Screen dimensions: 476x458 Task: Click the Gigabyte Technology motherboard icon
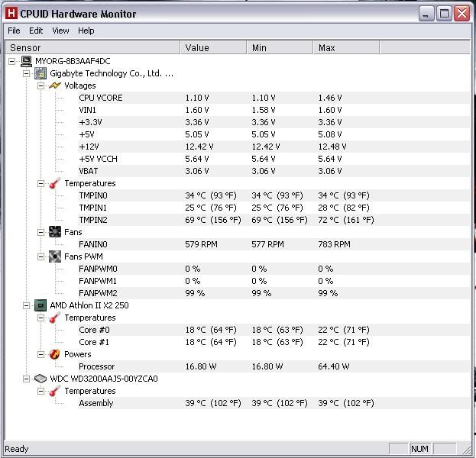pos(40,73)
